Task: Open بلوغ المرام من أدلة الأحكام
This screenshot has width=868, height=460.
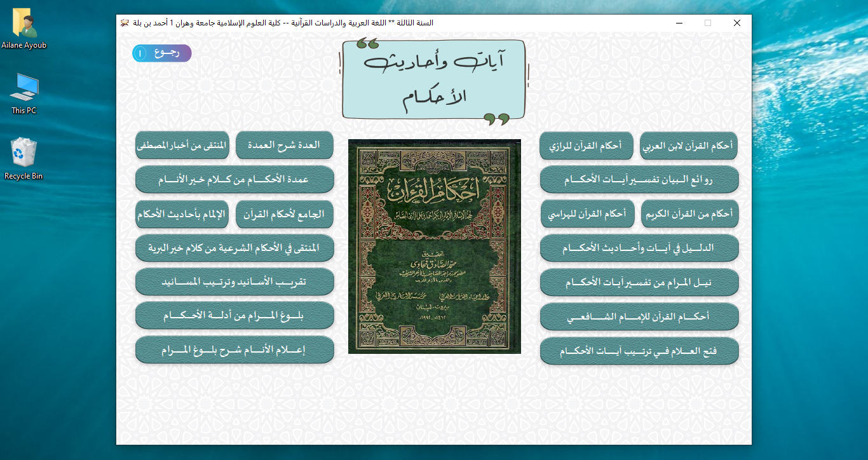Action: (x=234, y=315)
